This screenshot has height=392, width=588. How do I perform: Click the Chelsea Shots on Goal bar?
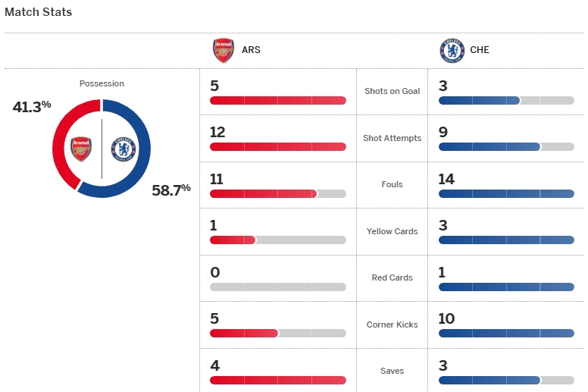coord(479,100)
